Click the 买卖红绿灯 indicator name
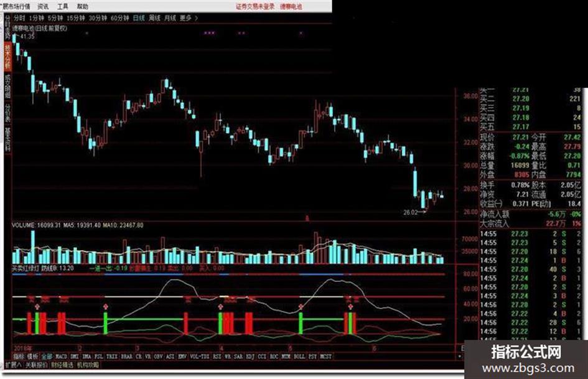588x379 pixels. [25, 268]
